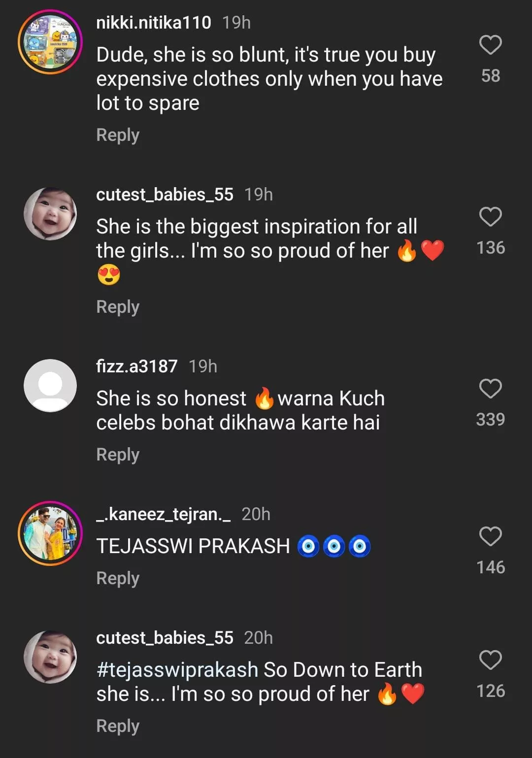
Task: Open fizz.a3187's profile via username
Action: (x=136, y=366)
